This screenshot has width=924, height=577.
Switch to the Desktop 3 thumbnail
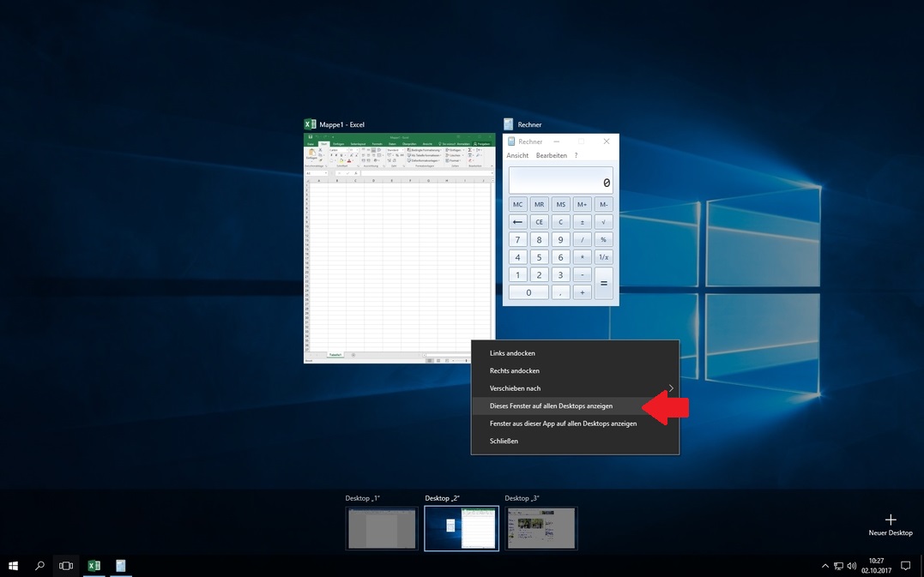pyautogui.click(x=541, y=528)
